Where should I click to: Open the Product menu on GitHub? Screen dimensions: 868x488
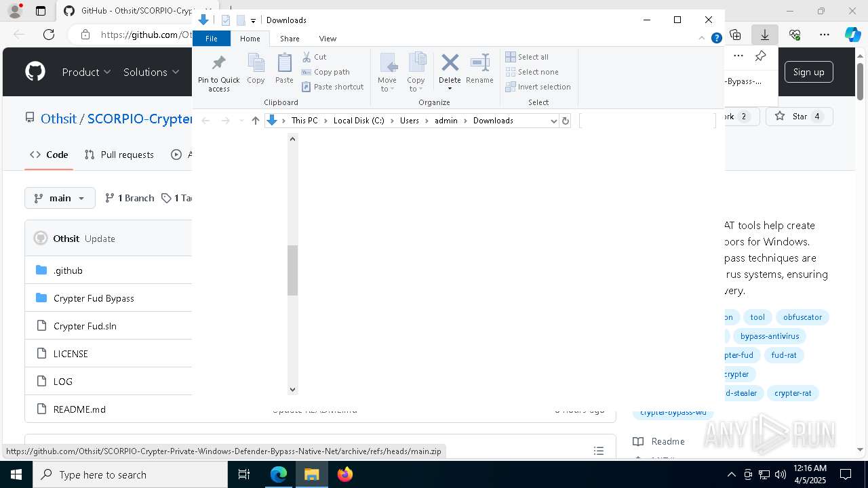coord(86,72)
